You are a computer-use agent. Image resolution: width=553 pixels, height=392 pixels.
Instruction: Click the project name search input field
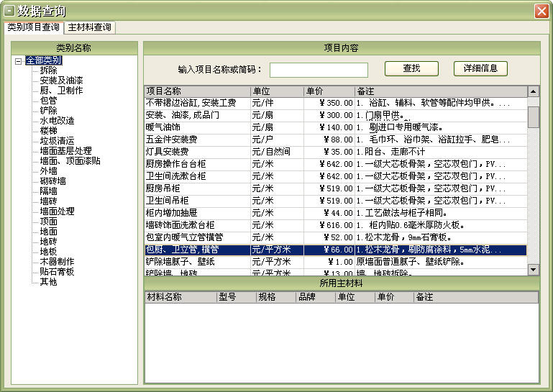(x=319, y=70)
